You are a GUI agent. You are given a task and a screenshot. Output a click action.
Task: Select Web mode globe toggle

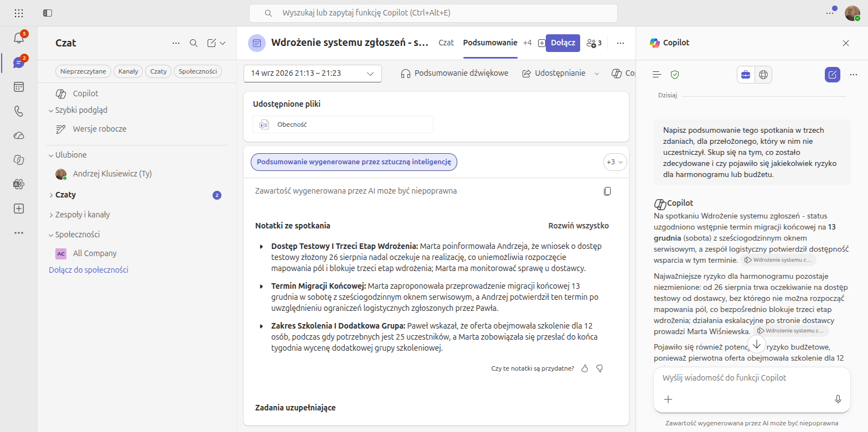click(763, 75)
